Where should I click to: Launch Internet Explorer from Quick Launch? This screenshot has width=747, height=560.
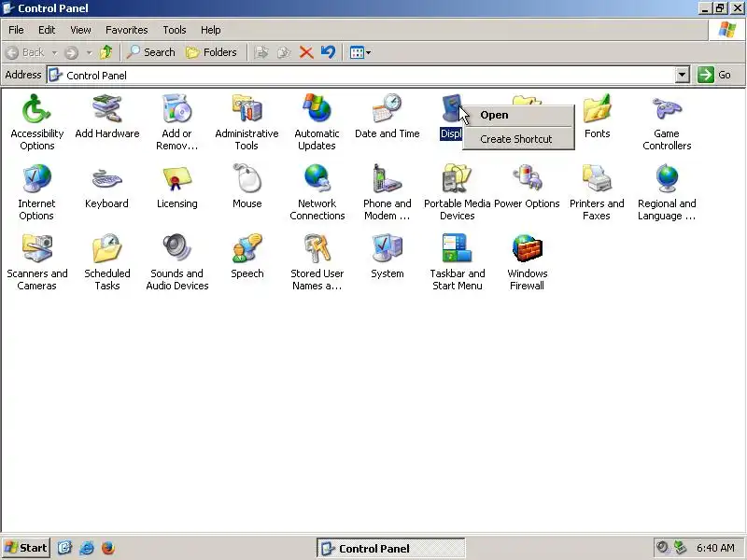pyautogui.click(x=87, y=548)
